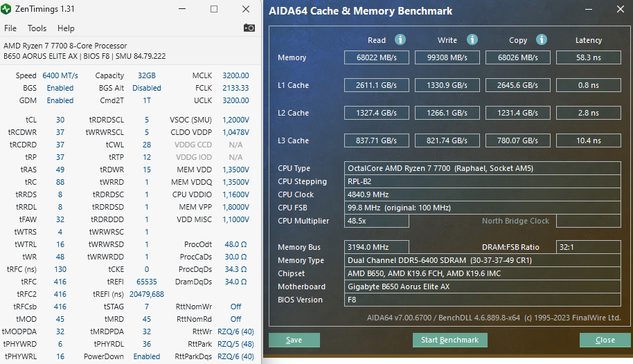Click the MCLK value 3200.00
The height and width of the screenshot is (364, 633).
tap(235, 75)
